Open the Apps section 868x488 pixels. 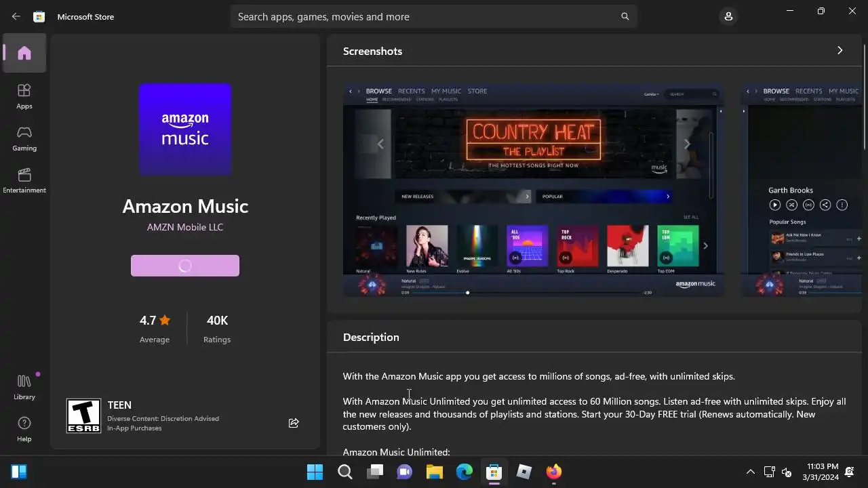[24, 96]
